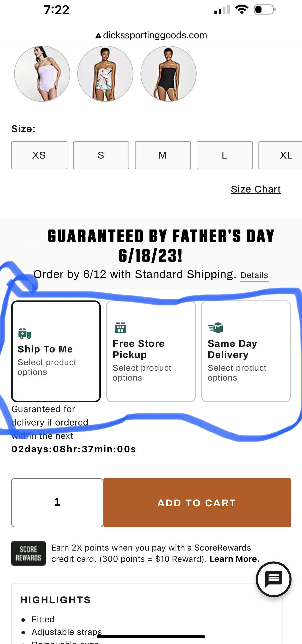Tap the battery indicator in the status bar

(262, 10)
